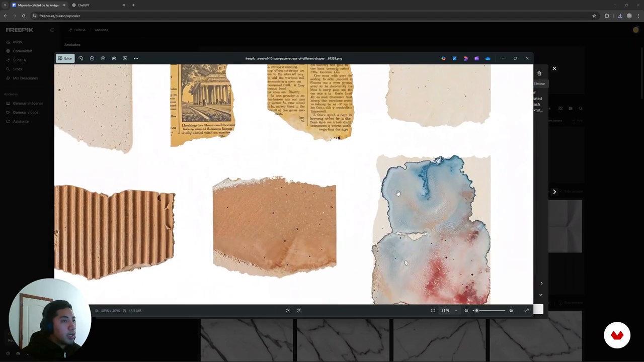Viewport: 644px width, 362px height.
Task: Click the image filename in the title bar
Action: coord(293,58)
